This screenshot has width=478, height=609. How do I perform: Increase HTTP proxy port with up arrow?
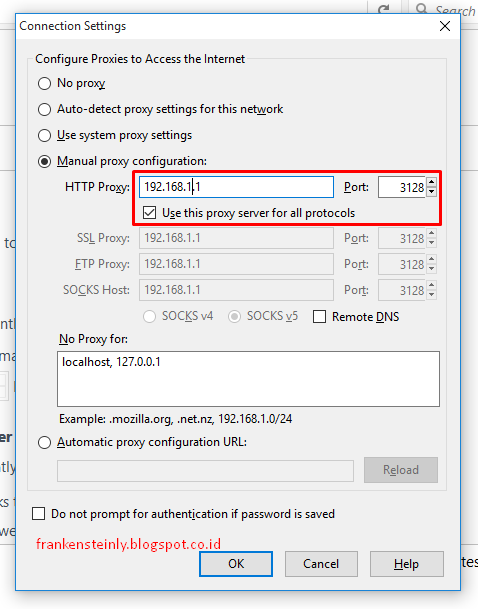(431, 182)
